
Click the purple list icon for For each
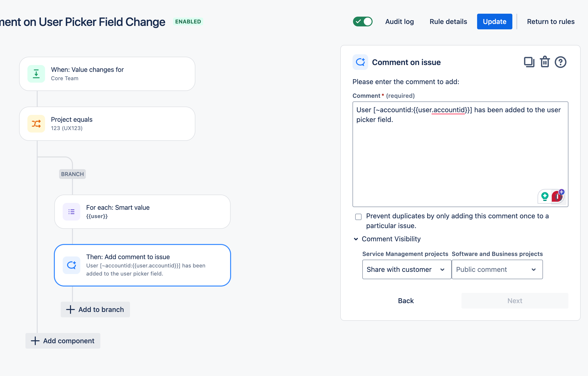coord(71,212)
